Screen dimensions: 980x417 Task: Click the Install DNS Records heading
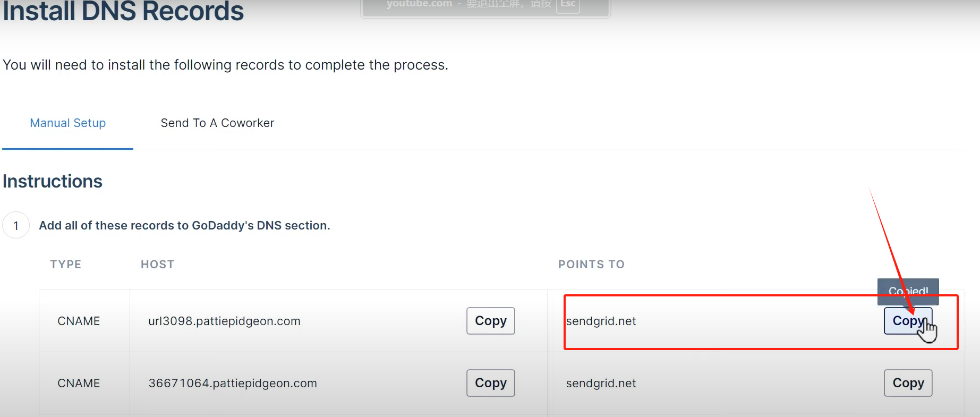[x=123, y=12]
